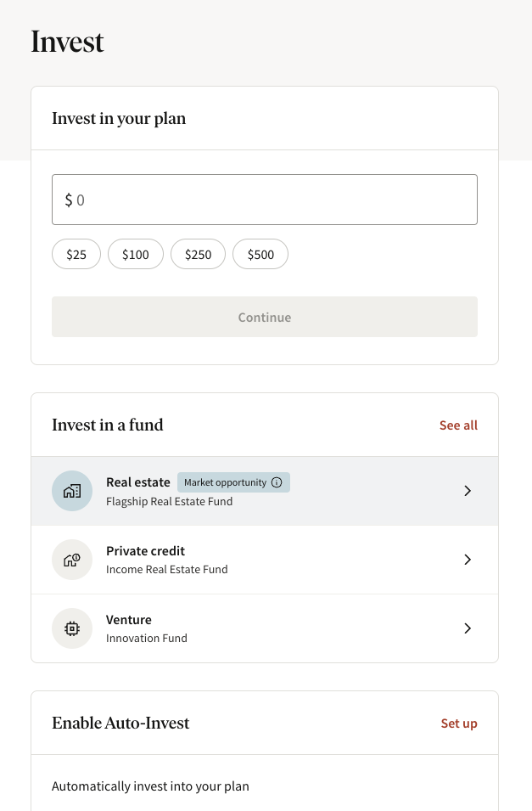Image resolution: width=532 pixels, height=811 pixels.
Task: Click the Market opportunity badge
Action: point(233,482)
